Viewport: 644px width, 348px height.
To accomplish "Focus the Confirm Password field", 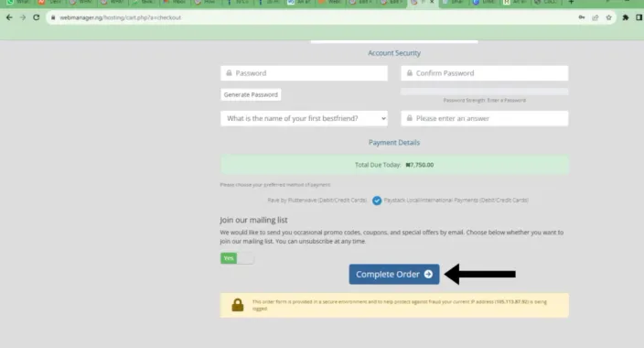I will pos(485,73).
